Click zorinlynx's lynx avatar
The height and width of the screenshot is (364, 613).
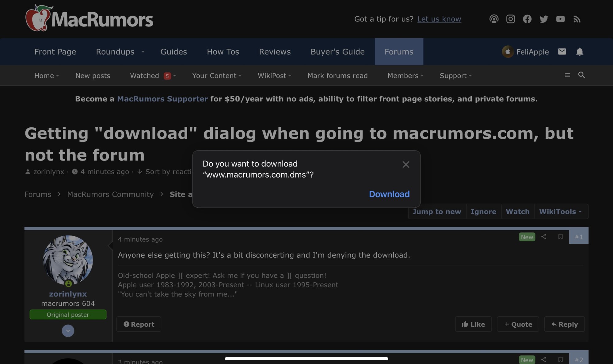point(68,260)
